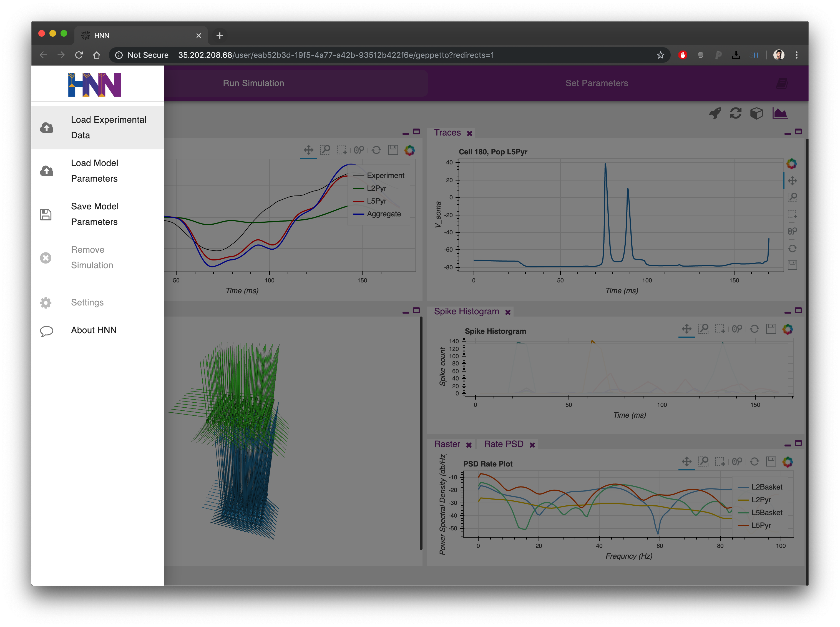The height and width of the screenshot is (627, 840).
Task: Maximize the Rate PSD panel
Action: tap(798, 443)
